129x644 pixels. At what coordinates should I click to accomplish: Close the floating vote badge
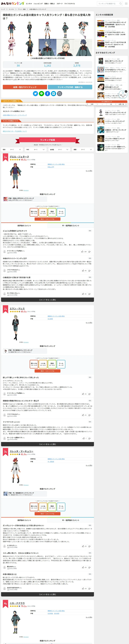126,91
